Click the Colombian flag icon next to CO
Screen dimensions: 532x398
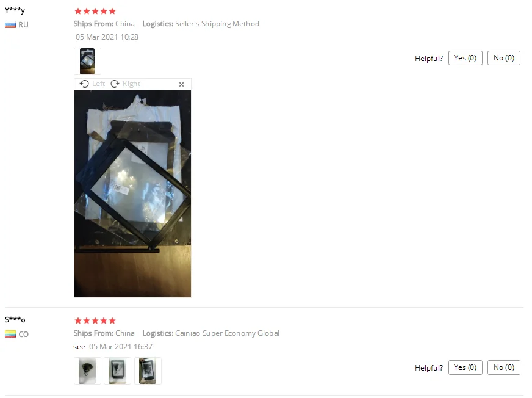(x=10, y=334)
